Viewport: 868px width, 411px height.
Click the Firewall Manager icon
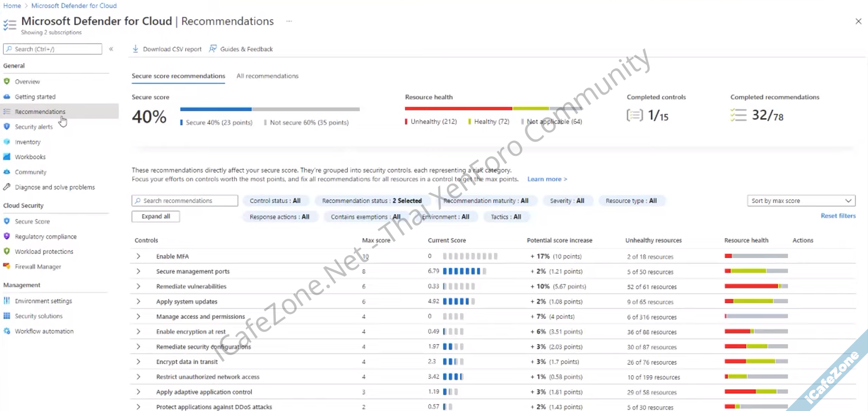coord(7,267)
